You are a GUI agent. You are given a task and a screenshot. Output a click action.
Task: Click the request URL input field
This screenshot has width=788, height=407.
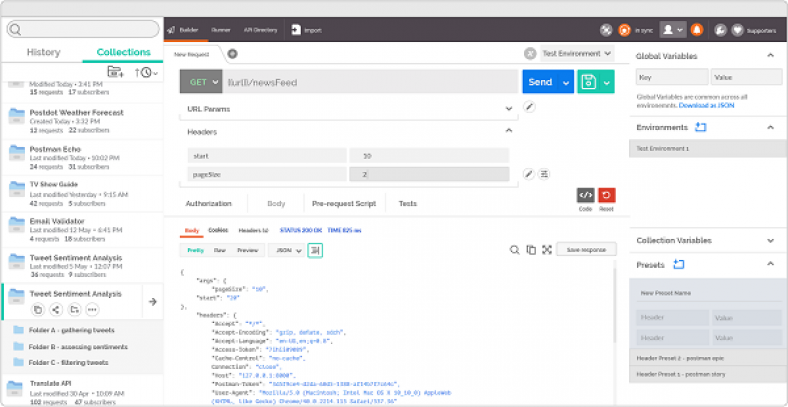point(370,82)
